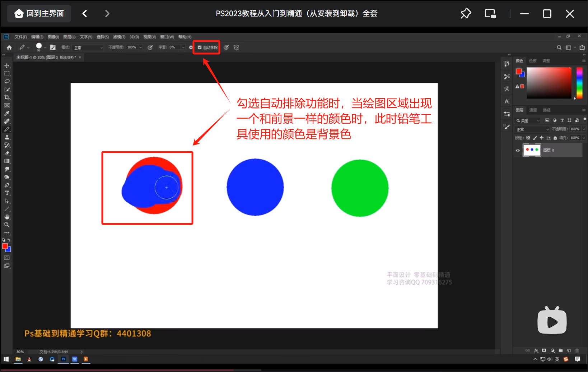Select the Clone Stamp tool

tap(7, 137)
